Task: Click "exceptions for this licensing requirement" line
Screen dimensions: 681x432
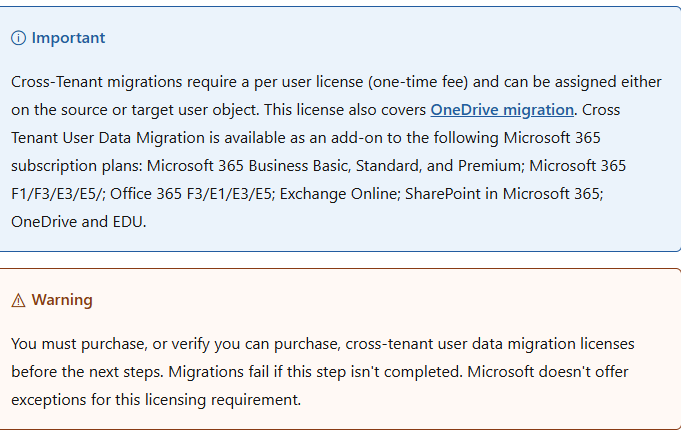Action: tap(156, 400)
